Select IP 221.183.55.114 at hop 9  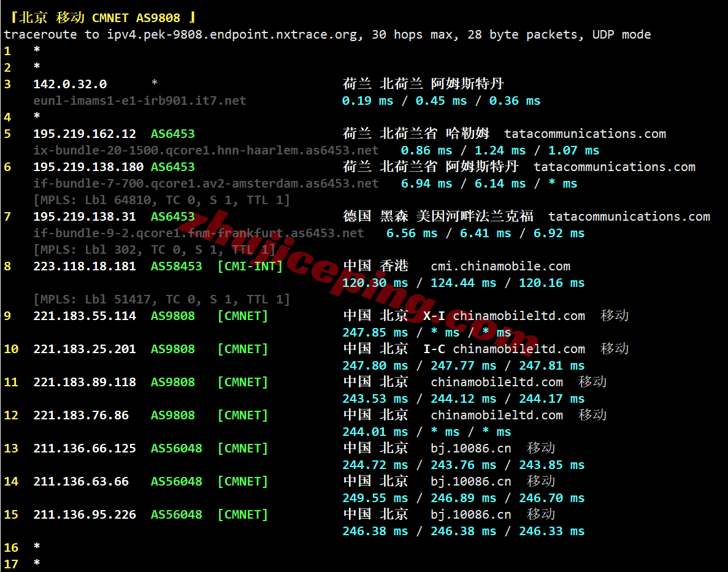[x=85, y=316]
